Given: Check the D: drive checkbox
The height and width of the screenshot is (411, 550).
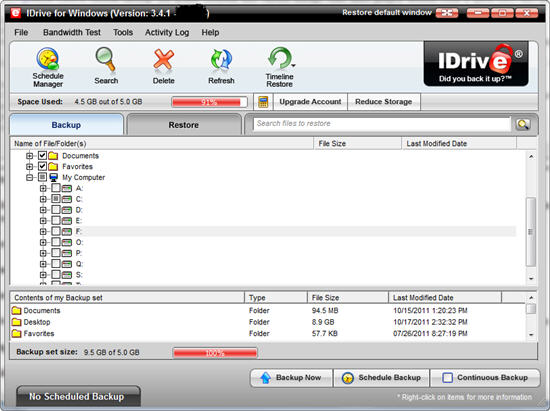Looking at the screenshot, I should (56, 210).
